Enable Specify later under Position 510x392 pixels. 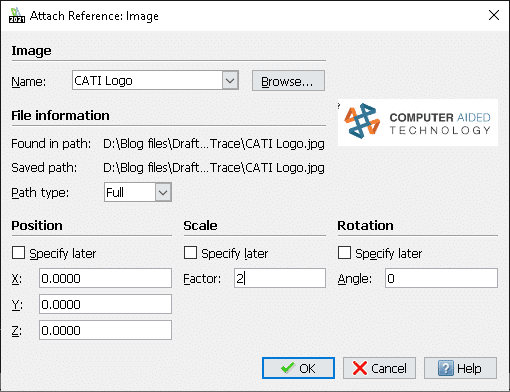[x=18, y=253]
